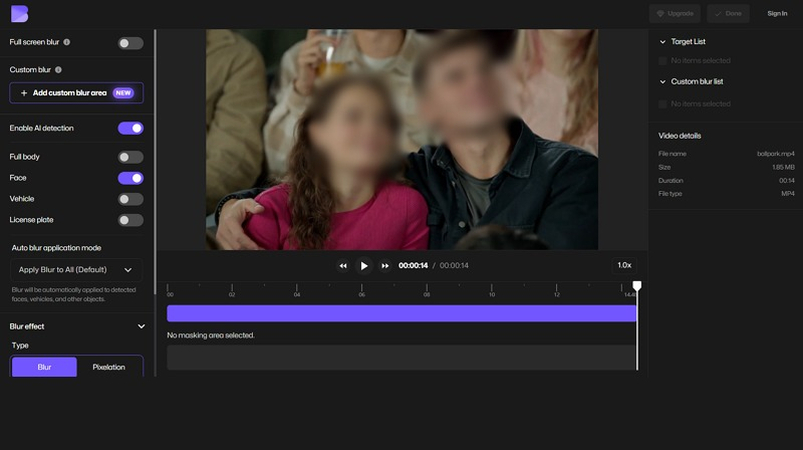
Task: Click the purple blur track bar
Action: 402,313
